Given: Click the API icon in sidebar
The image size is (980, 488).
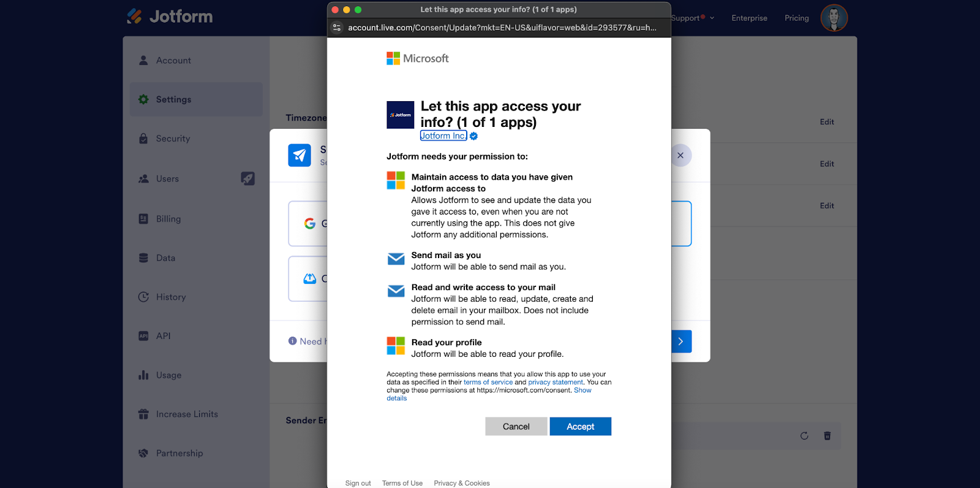Looking at the screenshot, I should click(x=143, y=336).
